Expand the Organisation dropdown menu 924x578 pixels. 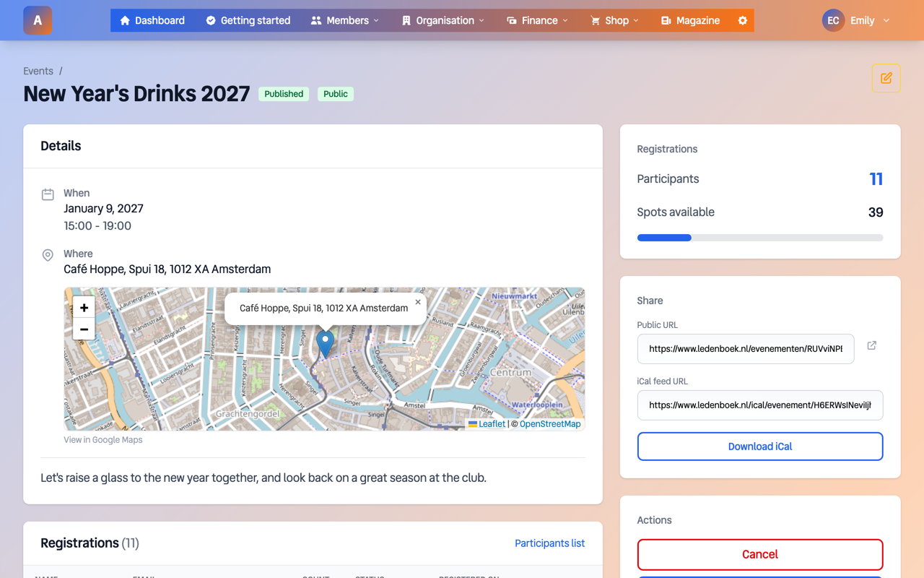(443, 20)
